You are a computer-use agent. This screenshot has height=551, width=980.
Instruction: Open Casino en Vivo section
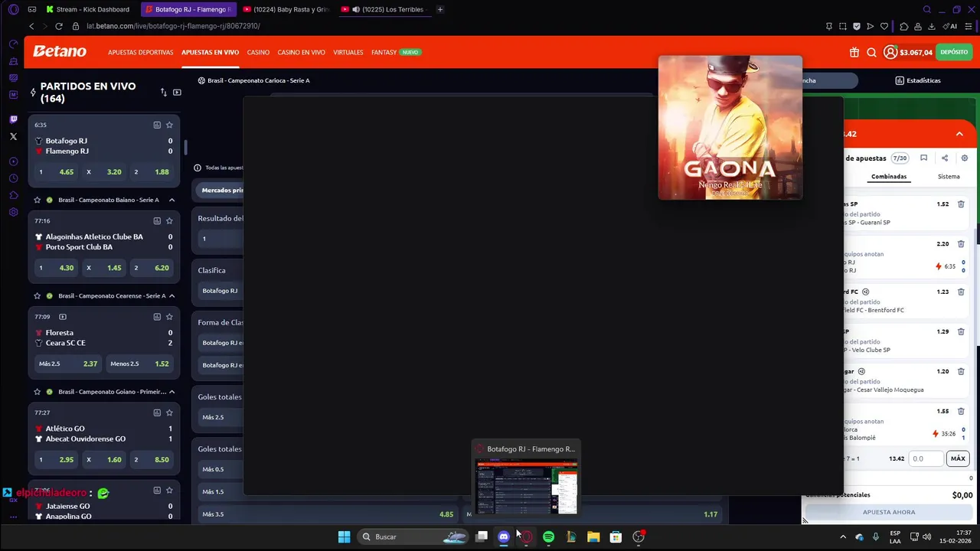coord(301,52)
